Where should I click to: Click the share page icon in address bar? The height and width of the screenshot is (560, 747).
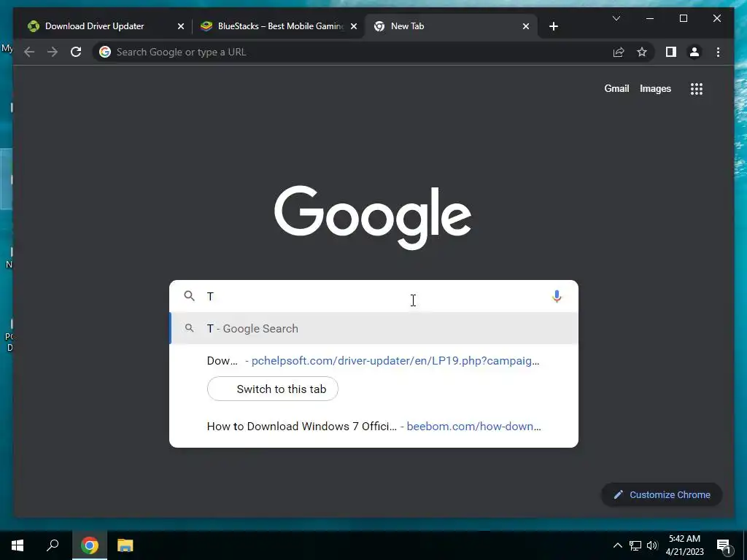pyautogui.click(x=619, y=52)
